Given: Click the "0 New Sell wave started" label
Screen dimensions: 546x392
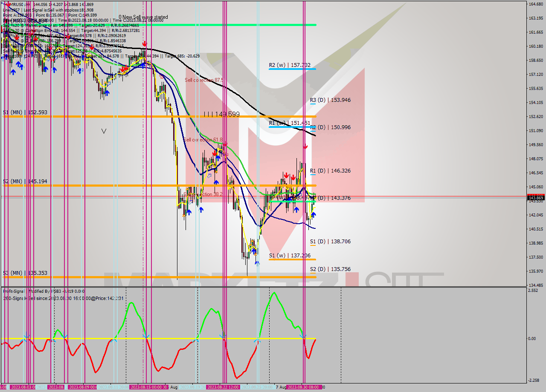Looking at the screenshot, I should coord(143,17).
